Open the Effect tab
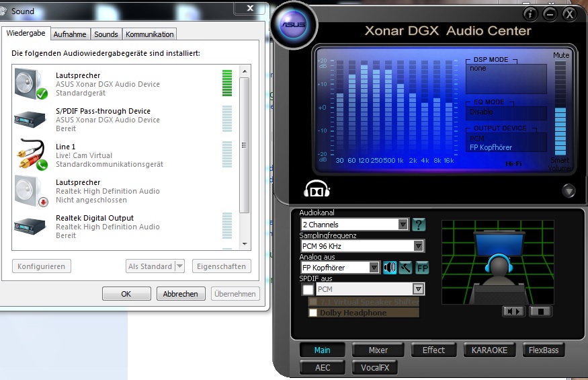 [x=433, y=350]
